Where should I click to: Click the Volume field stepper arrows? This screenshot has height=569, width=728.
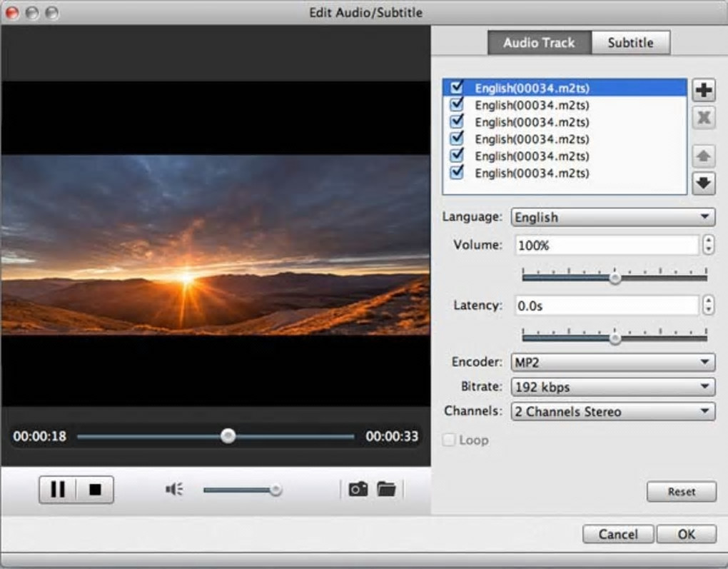(x=708, y=245)
